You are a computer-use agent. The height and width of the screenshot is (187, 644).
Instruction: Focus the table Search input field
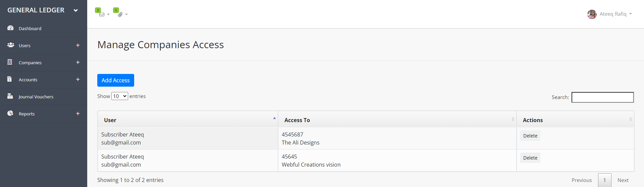(x=602, y=97)
